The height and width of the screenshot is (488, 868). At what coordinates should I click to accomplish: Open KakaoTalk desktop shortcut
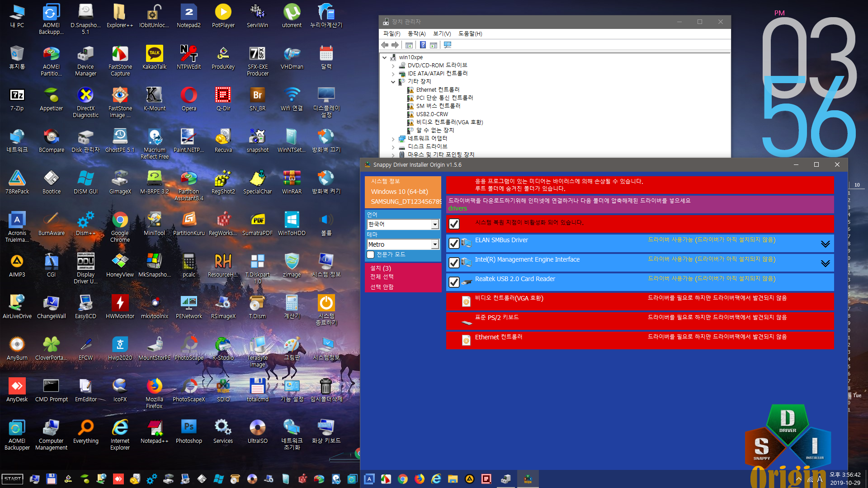click(x=154, y=57)
